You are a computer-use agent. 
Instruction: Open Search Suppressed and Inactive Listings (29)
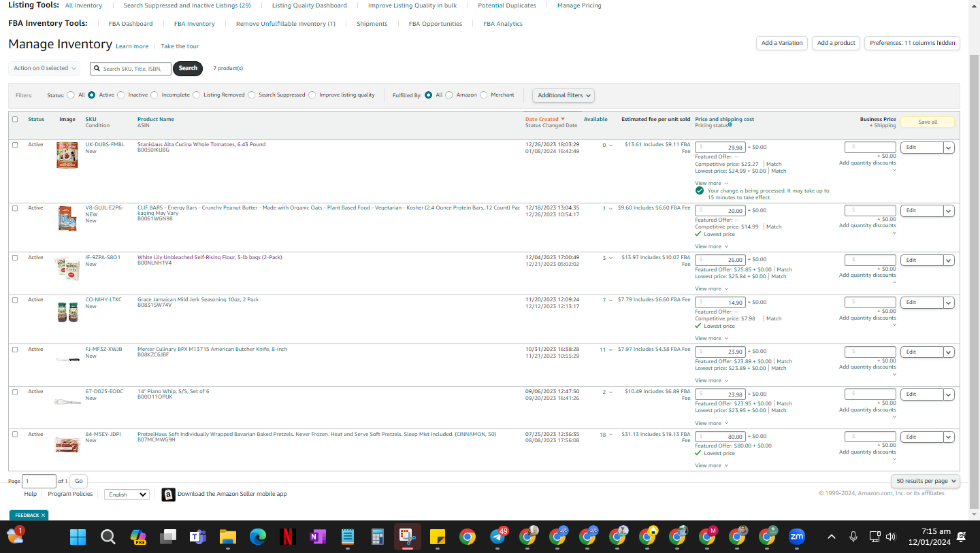(187, 5)
